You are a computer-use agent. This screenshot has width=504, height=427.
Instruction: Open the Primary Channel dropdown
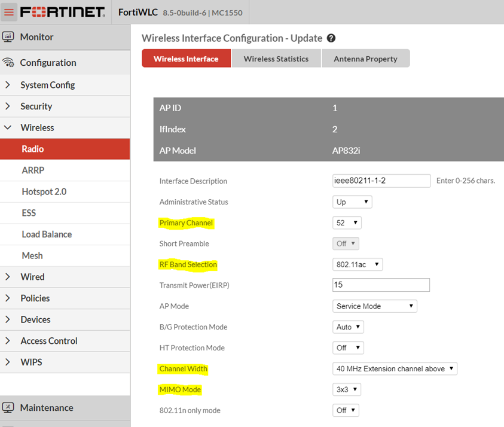point(347,223)
